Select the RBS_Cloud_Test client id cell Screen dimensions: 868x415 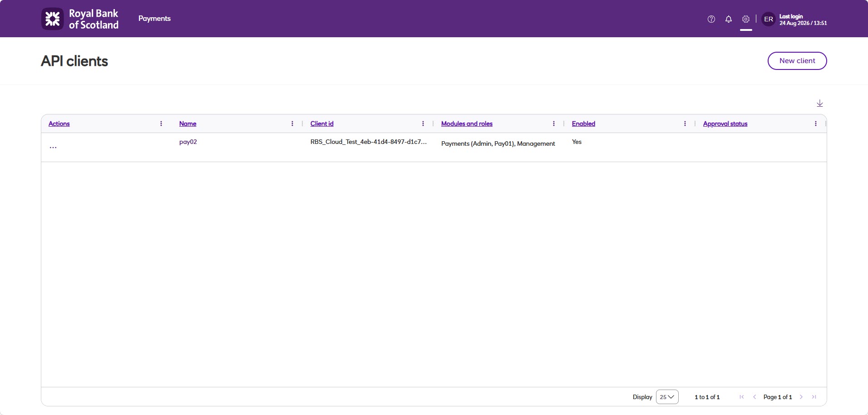tap(369, 142)
